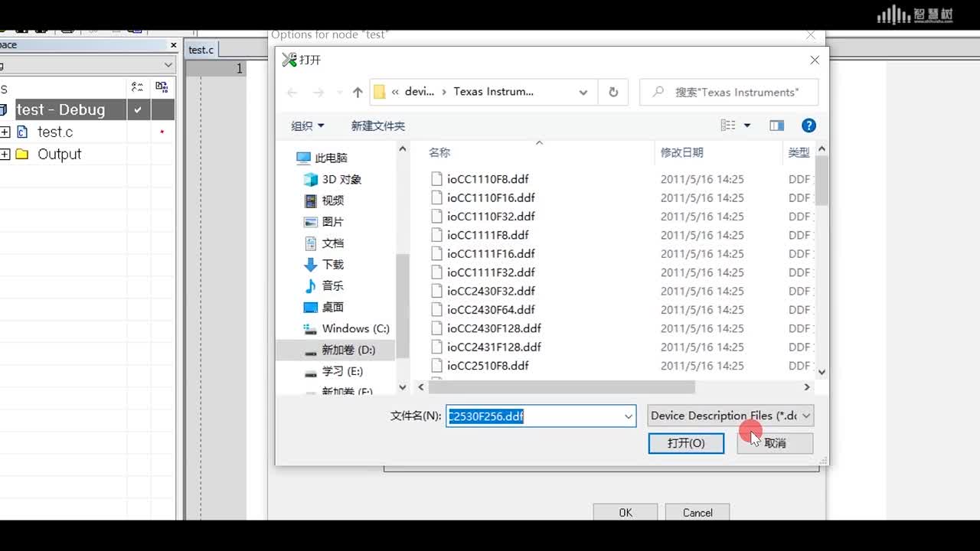Expand the address bar history dropdown
980x551 pixels.
click(x=583, y=92)
